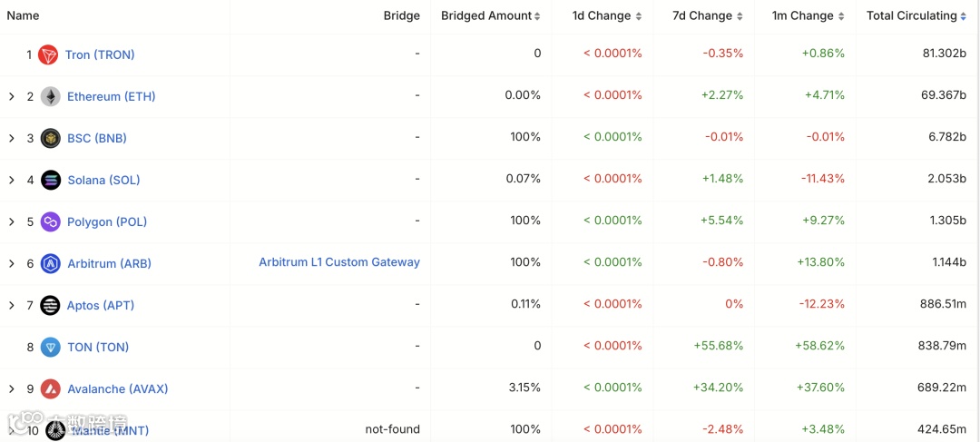Expand the Avalanche (AVAX) row
Screen dimensions: 980x442
click(12, 388)
